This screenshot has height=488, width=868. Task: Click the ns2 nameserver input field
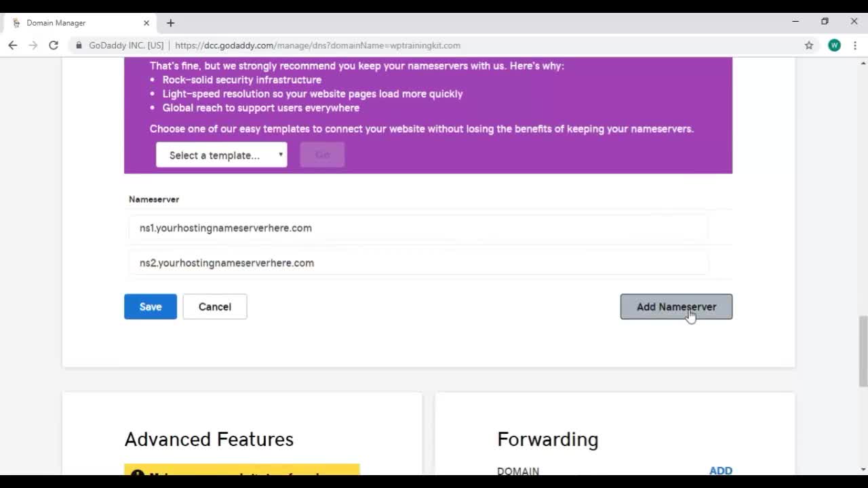[x=418, y=263]
